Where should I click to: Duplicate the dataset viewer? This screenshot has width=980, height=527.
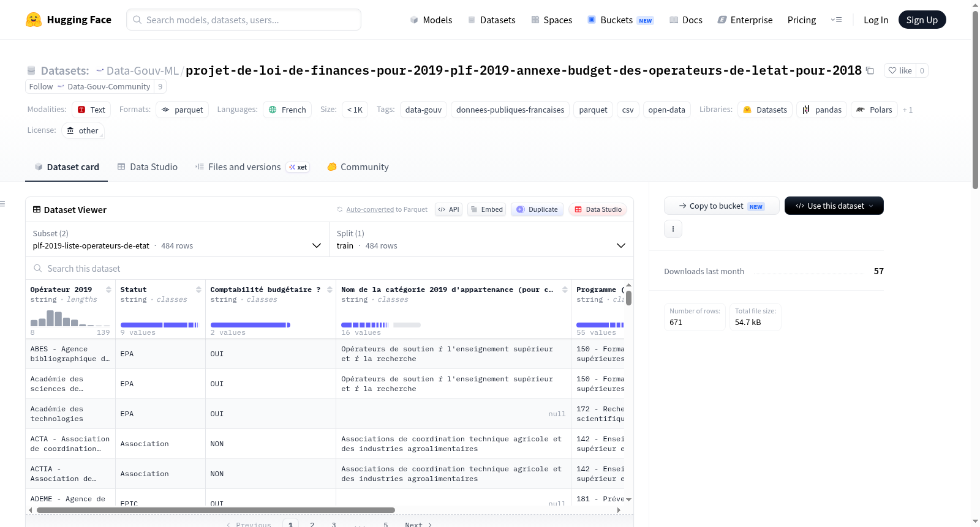pos(537,209)
